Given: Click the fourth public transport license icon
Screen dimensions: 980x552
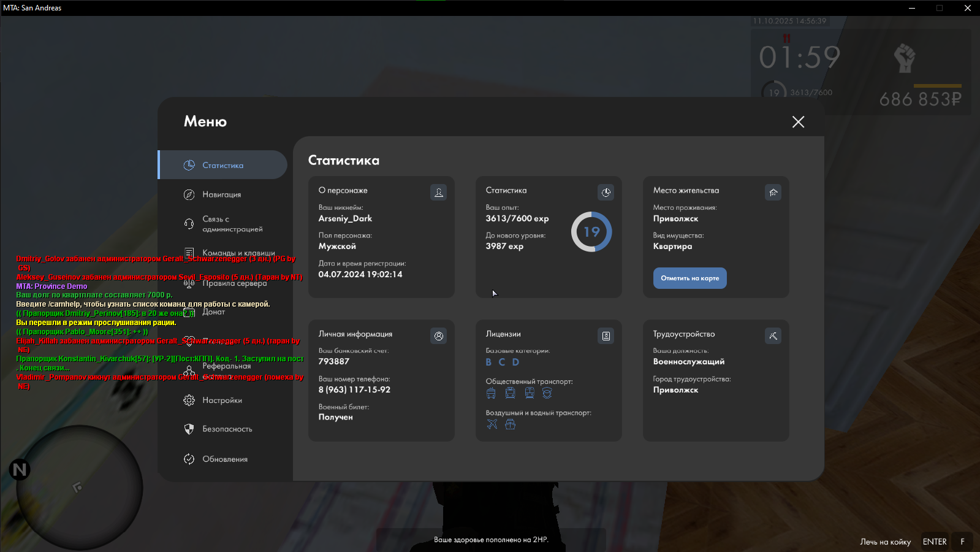Looking at the screenshot, I should [547, 393].
